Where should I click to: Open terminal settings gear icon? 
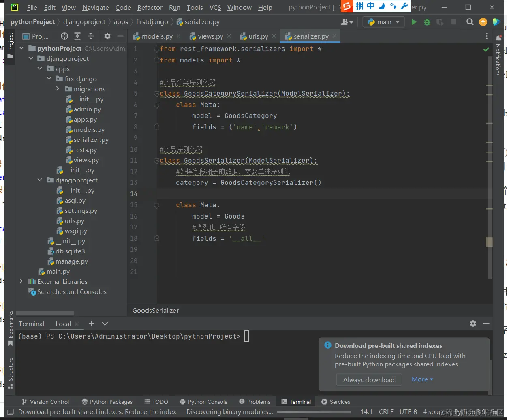[x=473, y=324]
